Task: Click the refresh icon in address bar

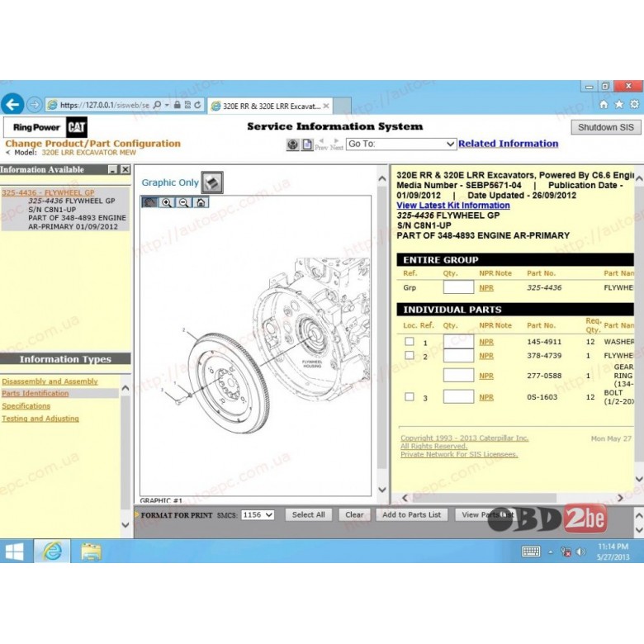Action: click(x=197, y=105)
